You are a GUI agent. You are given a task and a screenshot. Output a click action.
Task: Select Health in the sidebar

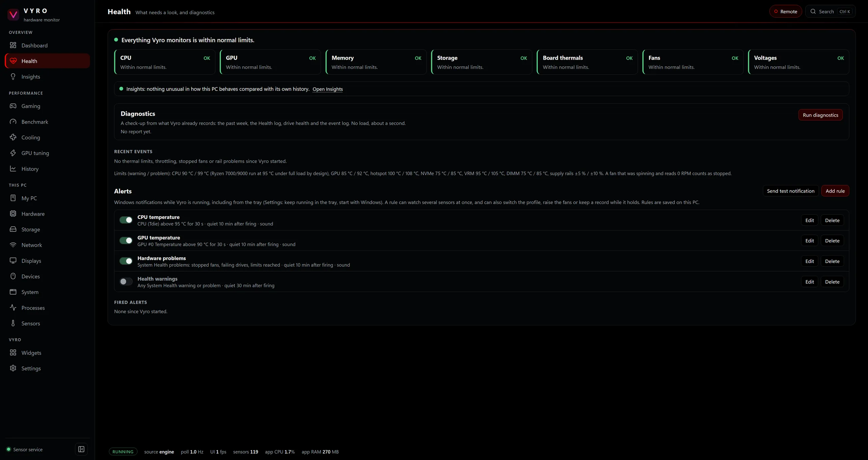tap(47, 61)
